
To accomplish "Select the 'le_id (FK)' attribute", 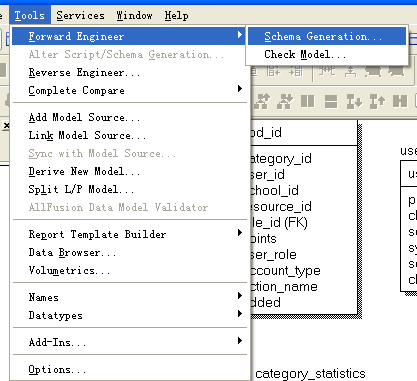I will [279, 223].
